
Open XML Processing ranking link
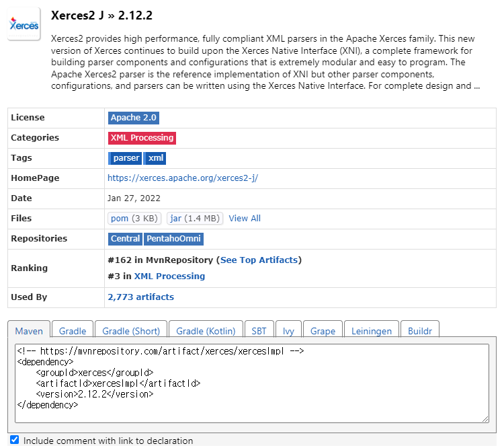[169, 276]
